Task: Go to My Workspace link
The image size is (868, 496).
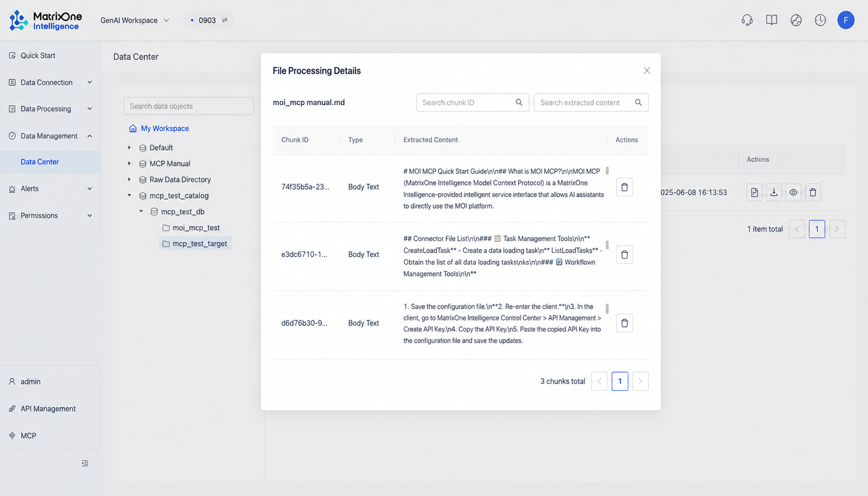Action: (x=165, y=128)
